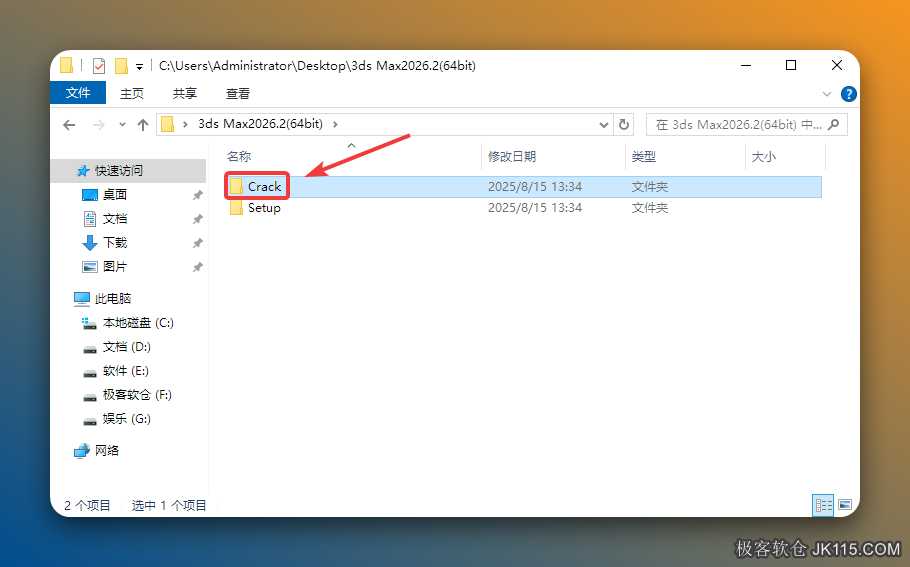Open 图片 in quick access
Viewport: 910px width, 567px height.
pos(115,266)
